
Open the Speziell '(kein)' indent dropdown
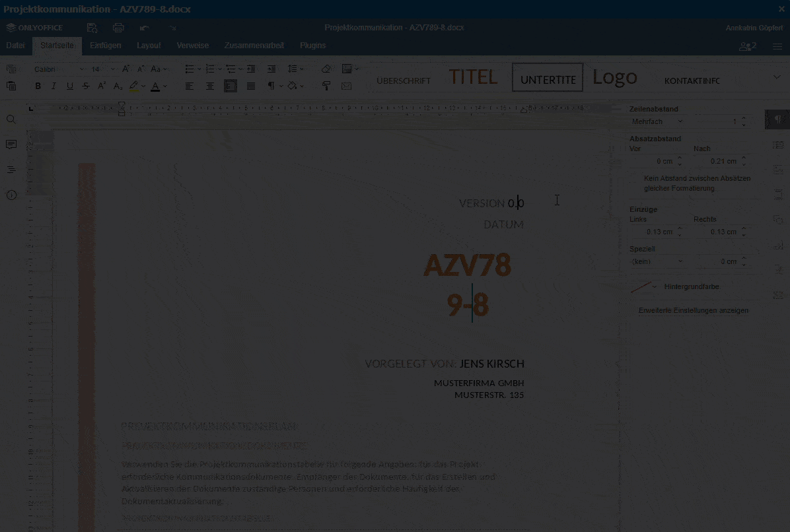[x=657, y=261]
